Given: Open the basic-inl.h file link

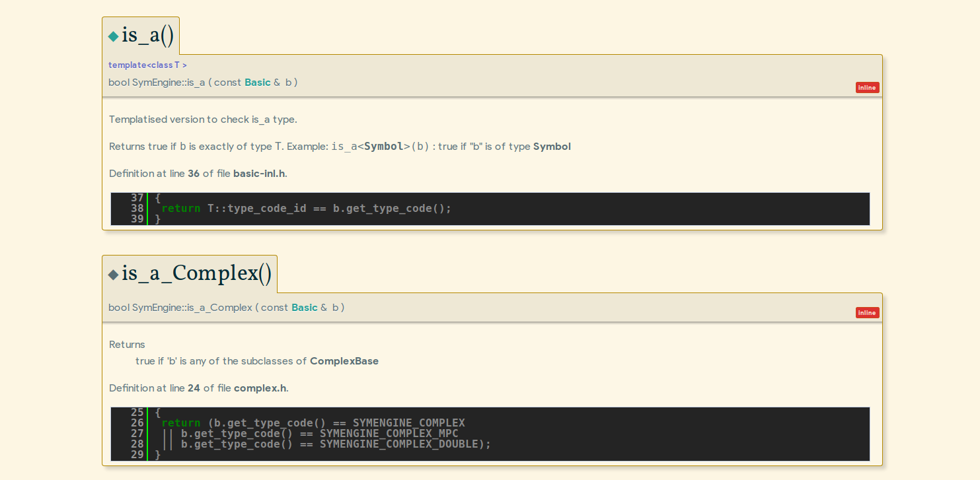Looking at the screenshot, I should [260, 174].
